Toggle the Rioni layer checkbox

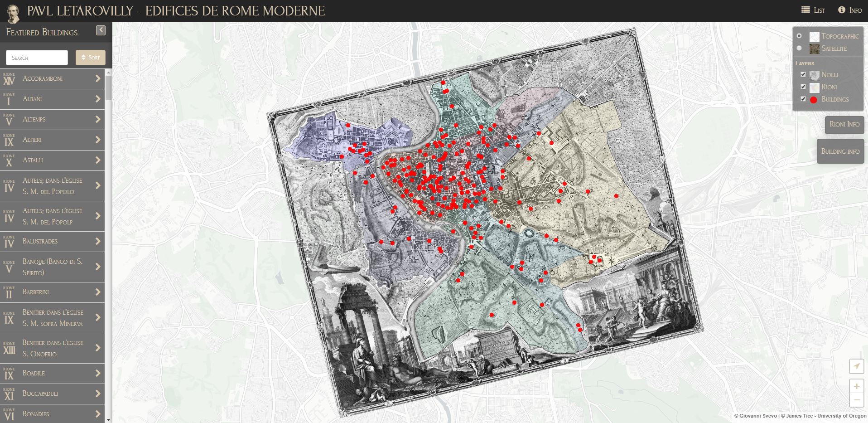coord(803,87)
